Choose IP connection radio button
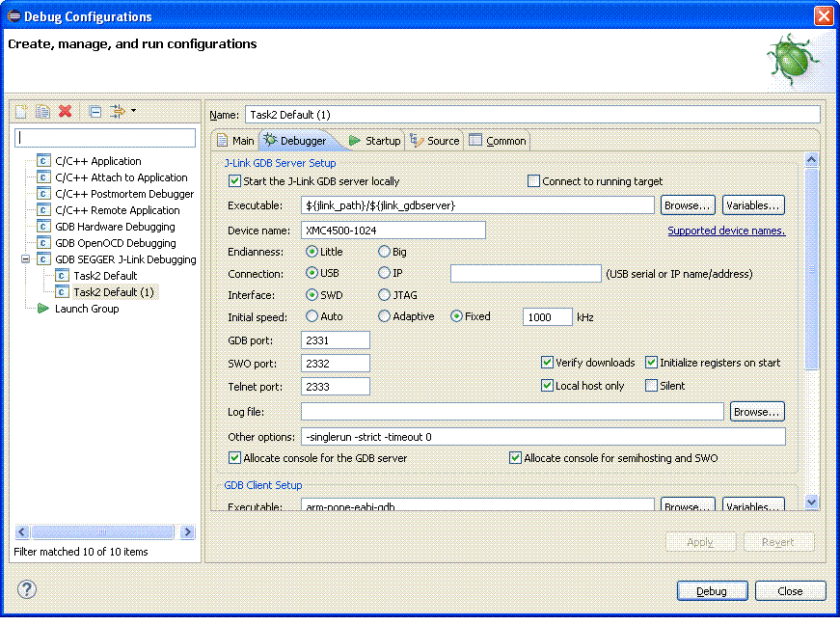Viewport: 840px width, 625px height. [384, 273]
